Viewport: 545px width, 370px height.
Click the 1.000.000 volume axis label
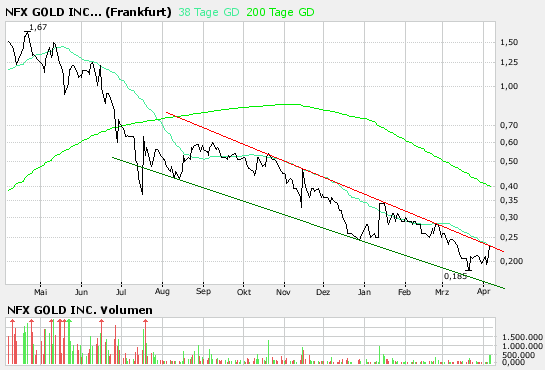522,346
